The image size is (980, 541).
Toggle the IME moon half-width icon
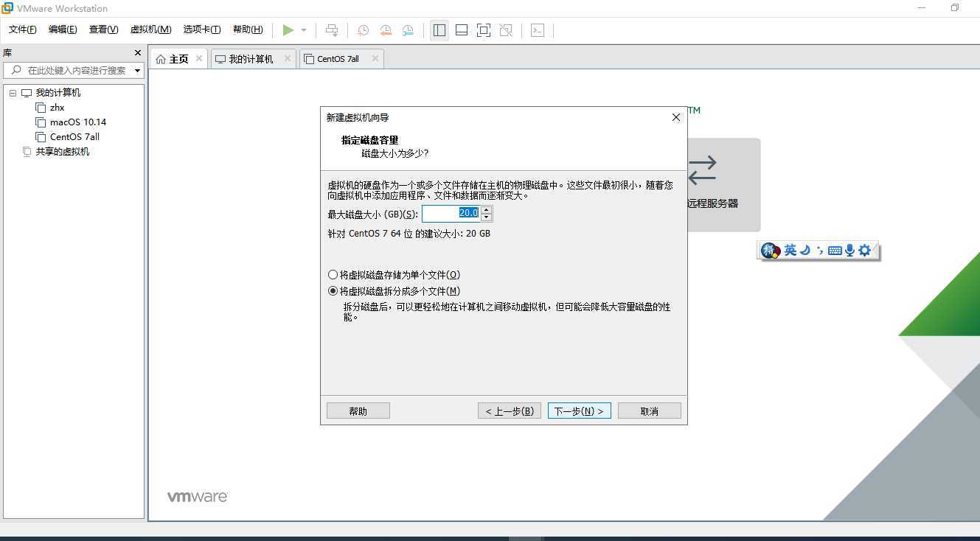point(805,251)
